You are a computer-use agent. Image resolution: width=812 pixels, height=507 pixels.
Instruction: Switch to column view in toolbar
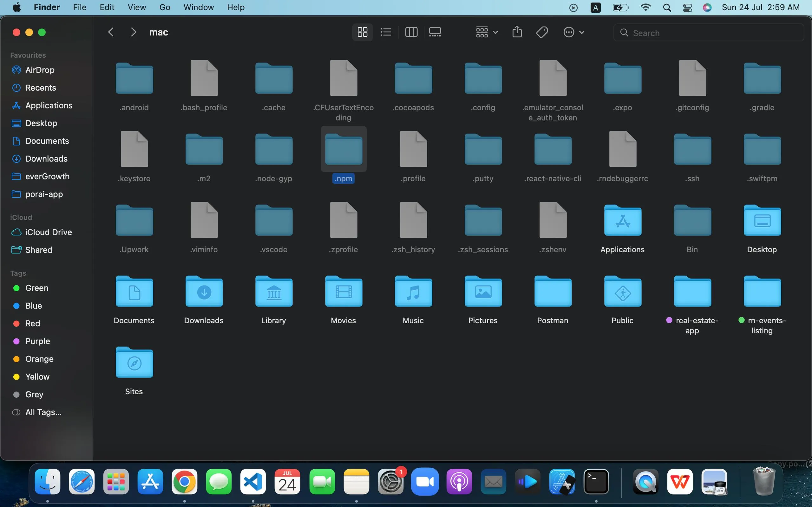[411, 32]
